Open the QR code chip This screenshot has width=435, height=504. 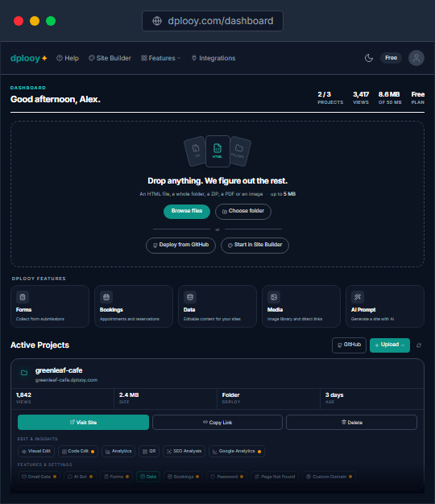[149, 451]
